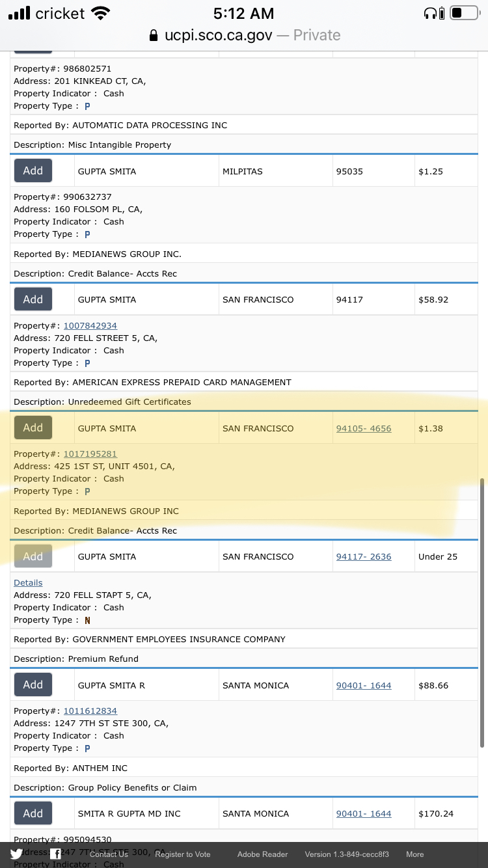Click ZIP link 90401- 1644 in GUPTA SMITA R row

[x=364, y=685]
